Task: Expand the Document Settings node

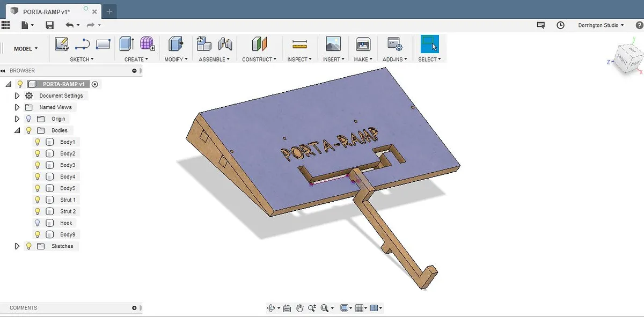Action: pos(17,95)
